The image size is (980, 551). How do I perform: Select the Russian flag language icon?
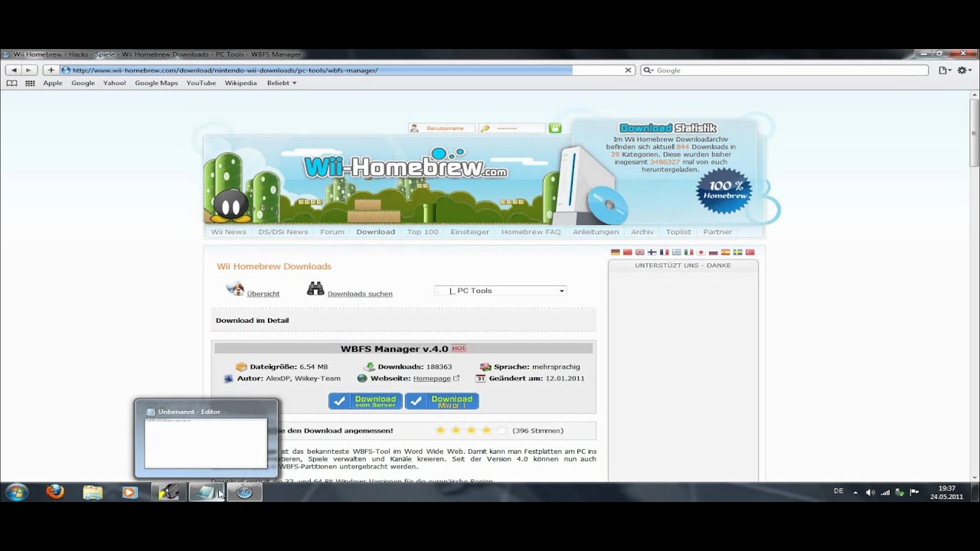click(x=714, y=252)
